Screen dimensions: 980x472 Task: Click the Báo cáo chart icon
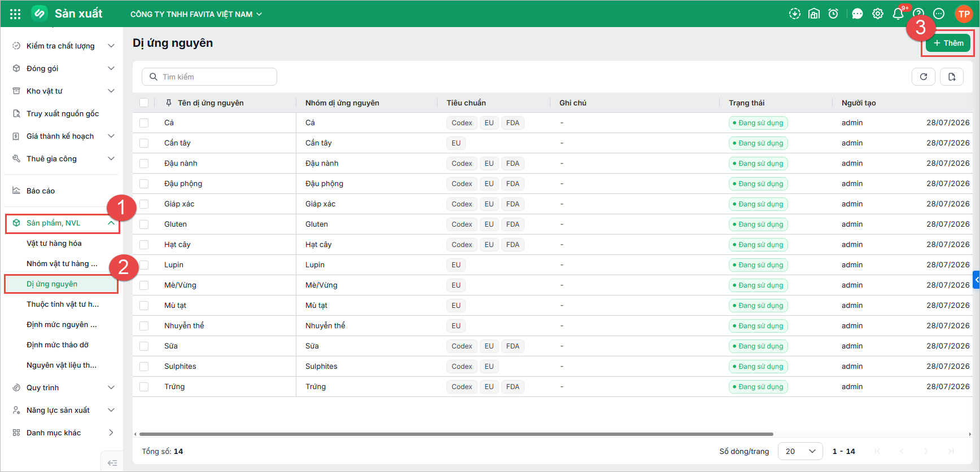click(16, 191)
